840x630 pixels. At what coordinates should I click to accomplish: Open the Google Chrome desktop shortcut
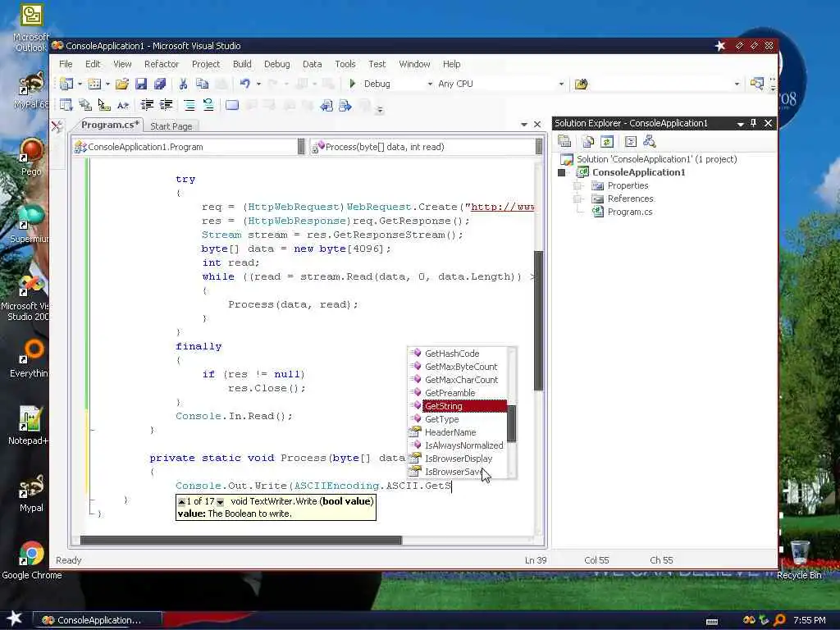point(31,561)
